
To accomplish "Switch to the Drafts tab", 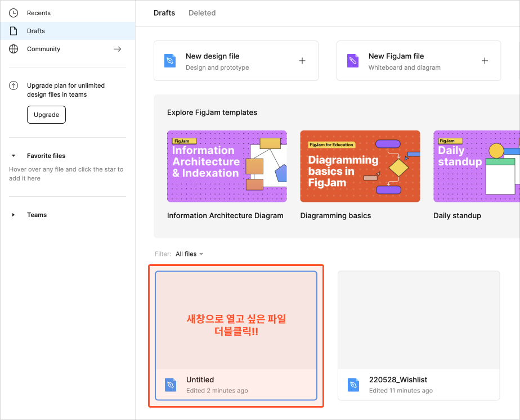I will pos(164,13).
